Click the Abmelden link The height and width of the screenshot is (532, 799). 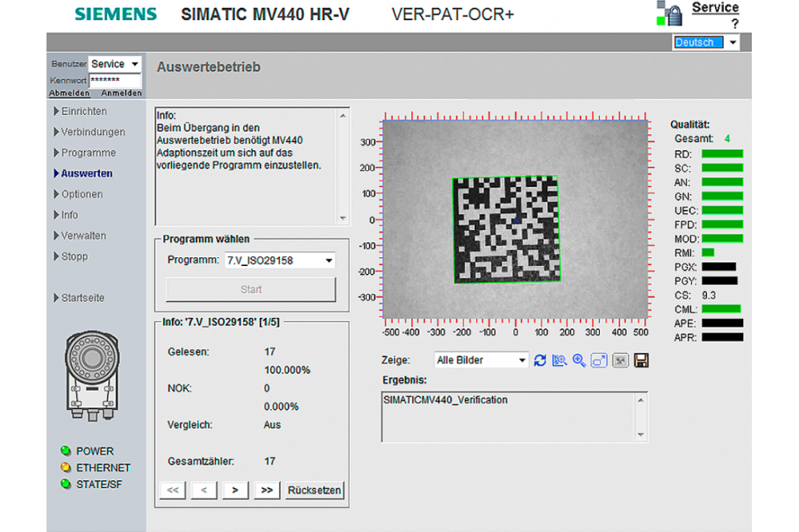(x=70, y=93)
